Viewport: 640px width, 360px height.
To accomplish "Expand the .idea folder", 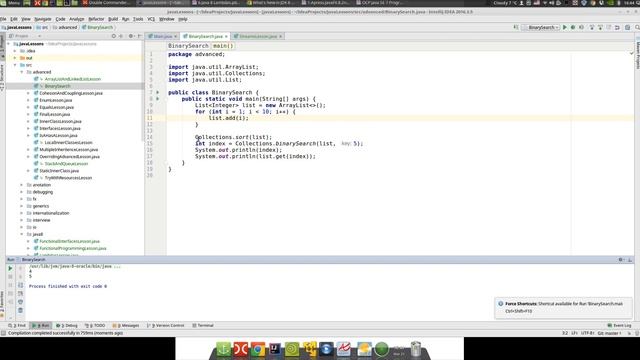I will (16, 51).
